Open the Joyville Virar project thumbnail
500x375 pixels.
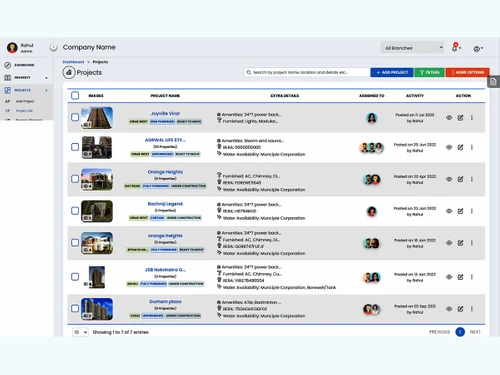pos(97,118)
